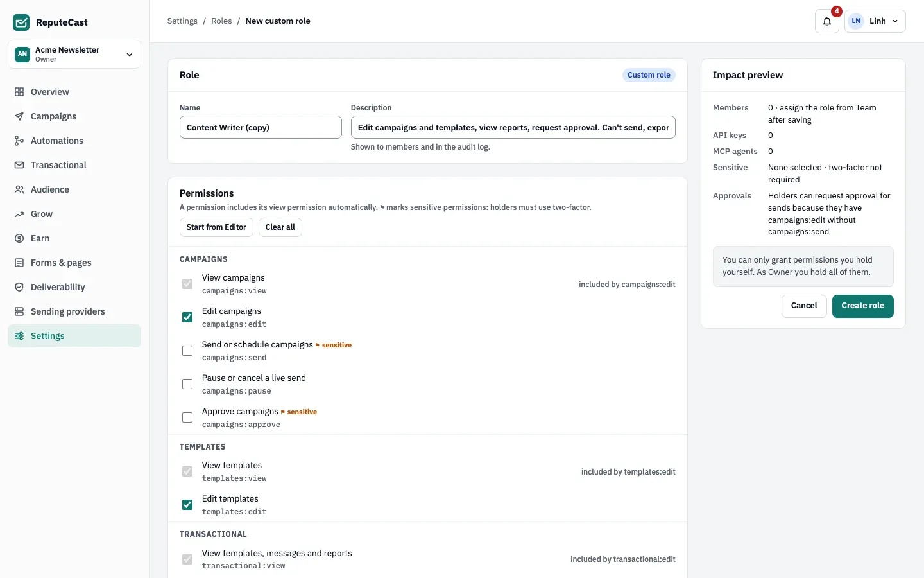Click the Settings sliders icon

point(19,336)
